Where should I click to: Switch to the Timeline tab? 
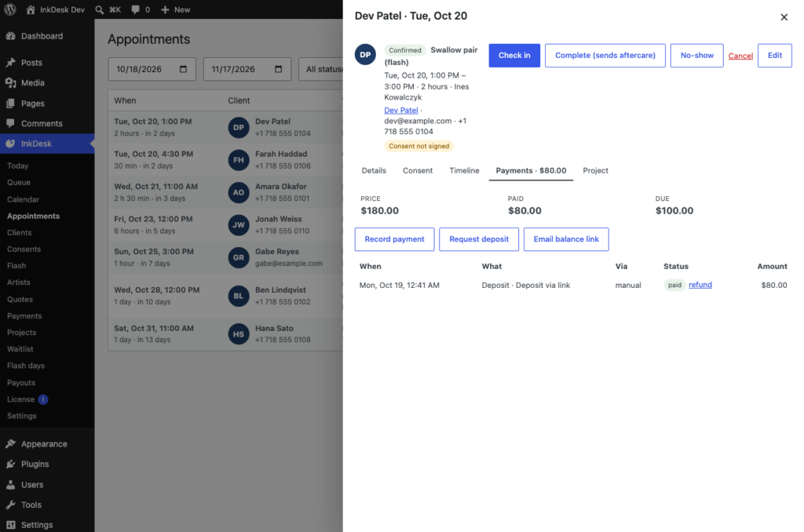click(464, 171)
